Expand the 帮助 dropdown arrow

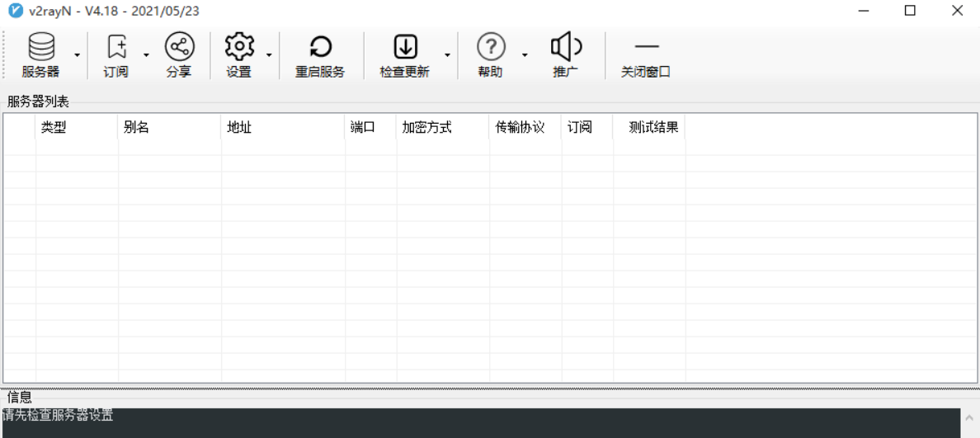pos(525,55)
